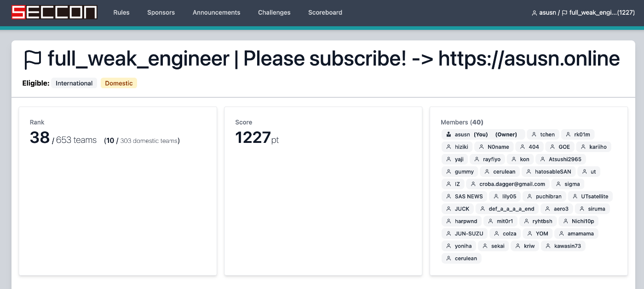Click person icon next to N0name
Screen dimensions: 644x289
pos(481,147)
